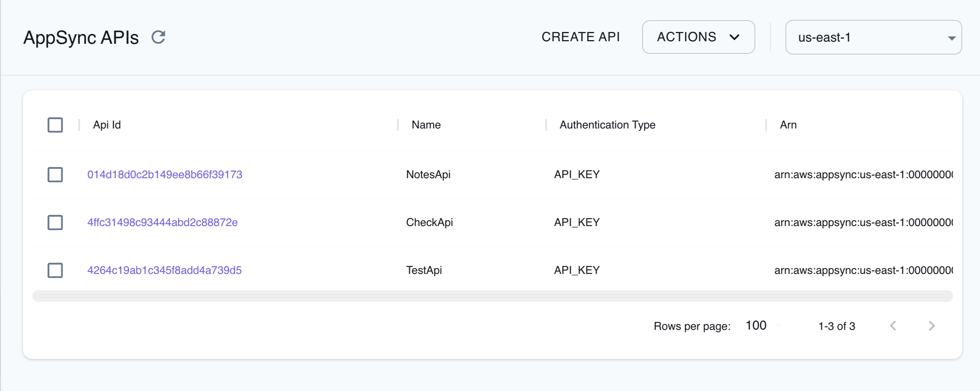Open the us-east-1 region selector

point(873,38)
